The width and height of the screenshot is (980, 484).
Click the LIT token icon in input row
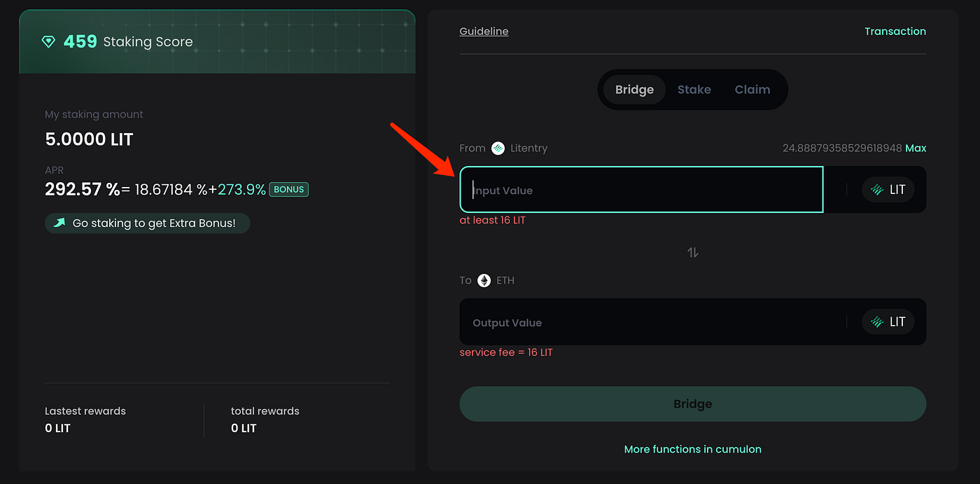coord(877,190)
